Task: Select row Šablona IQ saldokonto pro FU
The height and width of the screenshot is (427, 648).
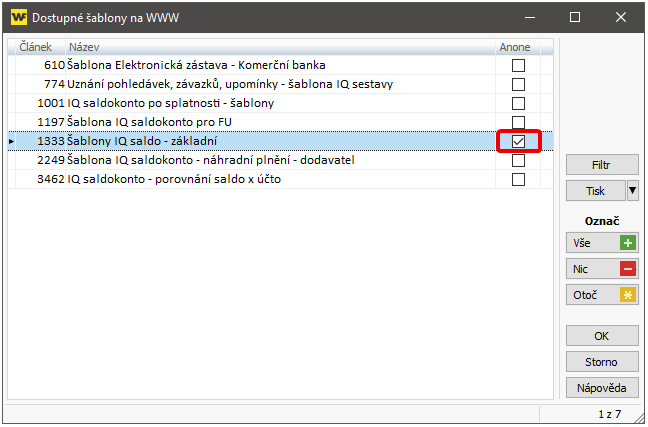Action: click(280, 122)
